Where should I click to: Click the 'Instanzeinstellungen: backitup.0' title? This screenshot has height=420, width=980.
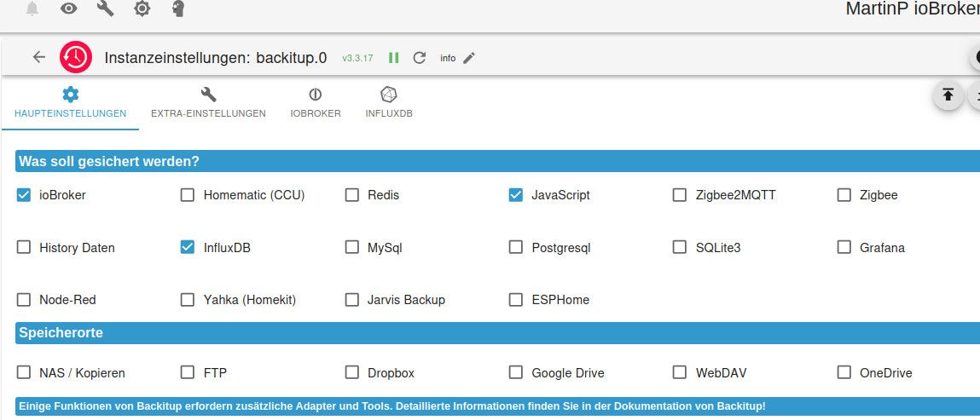click(216, 58)
